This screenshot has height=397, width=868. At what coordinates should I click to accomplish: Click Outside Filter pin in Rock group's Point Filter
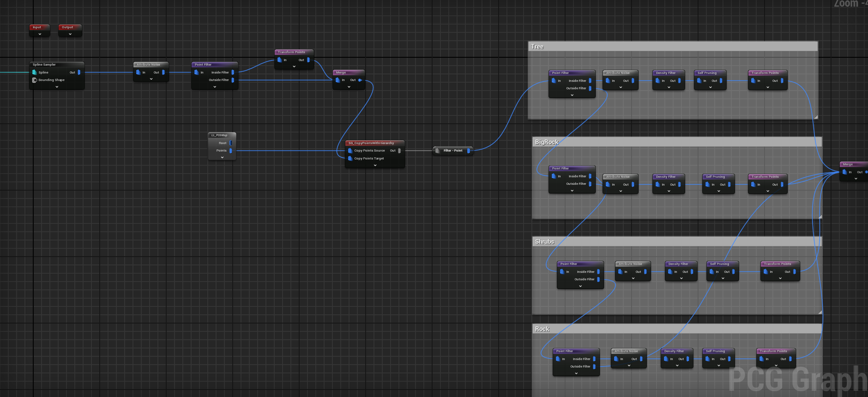(x=594, y=366)
